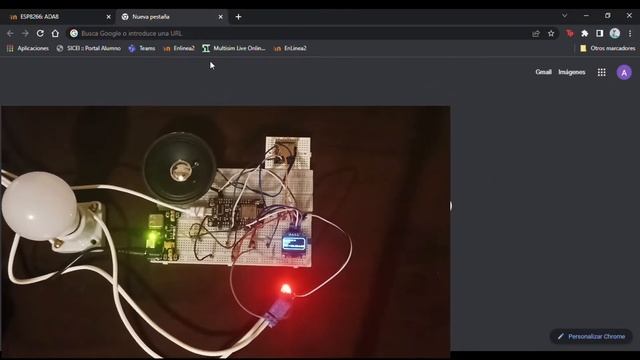The width and height of the screenshot is (640, 360).
Task: Minimize the Chrome window
Action: (586, 16)
